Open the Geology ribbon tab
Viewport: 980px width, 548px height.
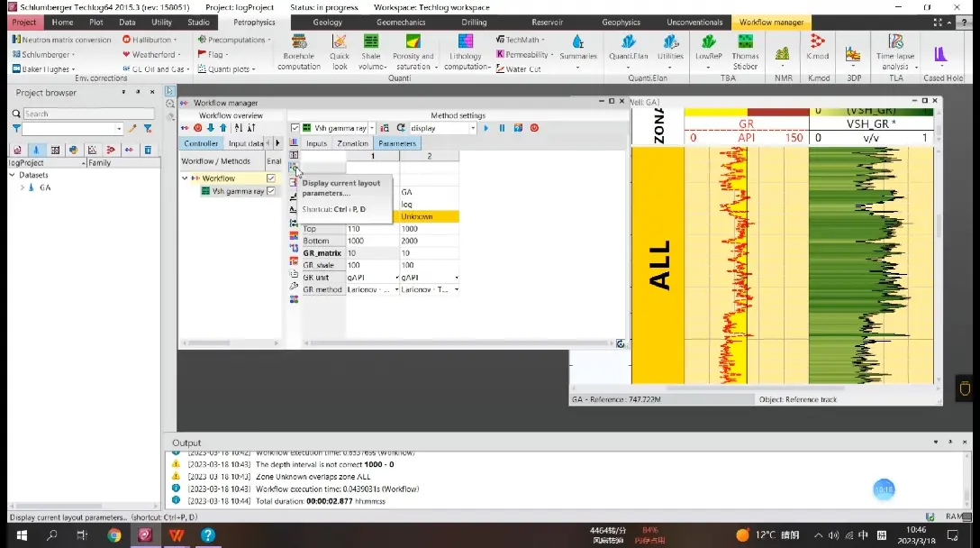(328, 22)
